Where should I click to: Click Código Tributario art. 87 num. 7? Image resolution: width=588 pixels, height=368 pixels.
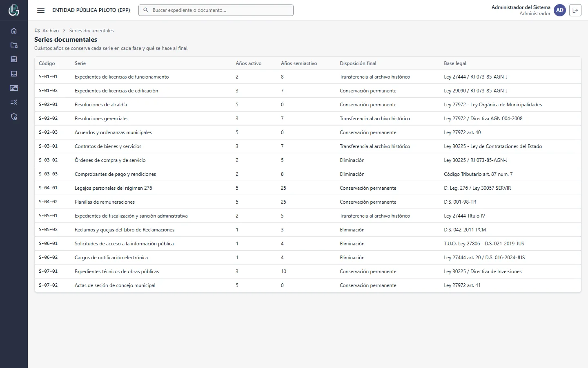click(x=478, y=174)
